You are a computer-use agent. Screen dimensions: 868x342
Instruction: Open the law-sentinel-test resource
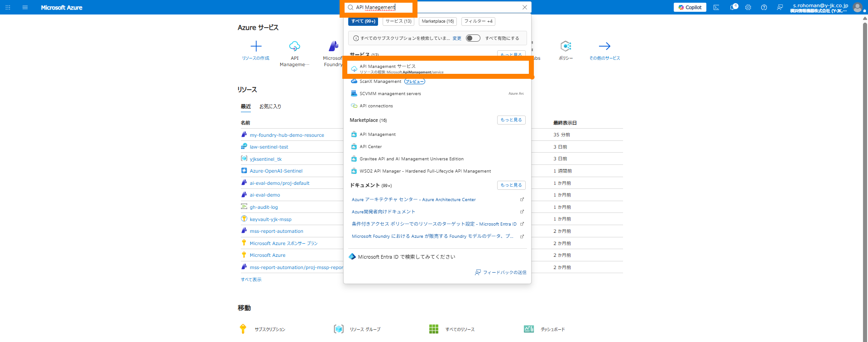pos(269,147)
